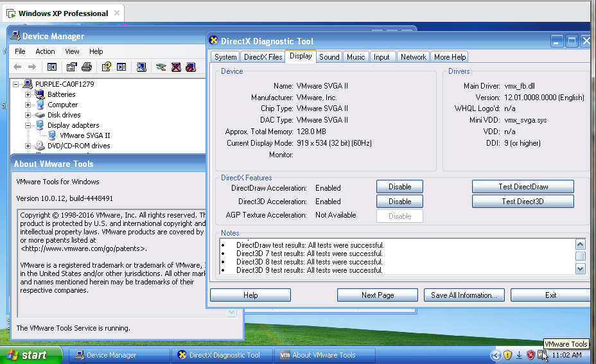Click the About VMware Tools scroll down arrow
Image resolution: width=596 pixels, height=364 pixels.
click(x=231, y=313)
